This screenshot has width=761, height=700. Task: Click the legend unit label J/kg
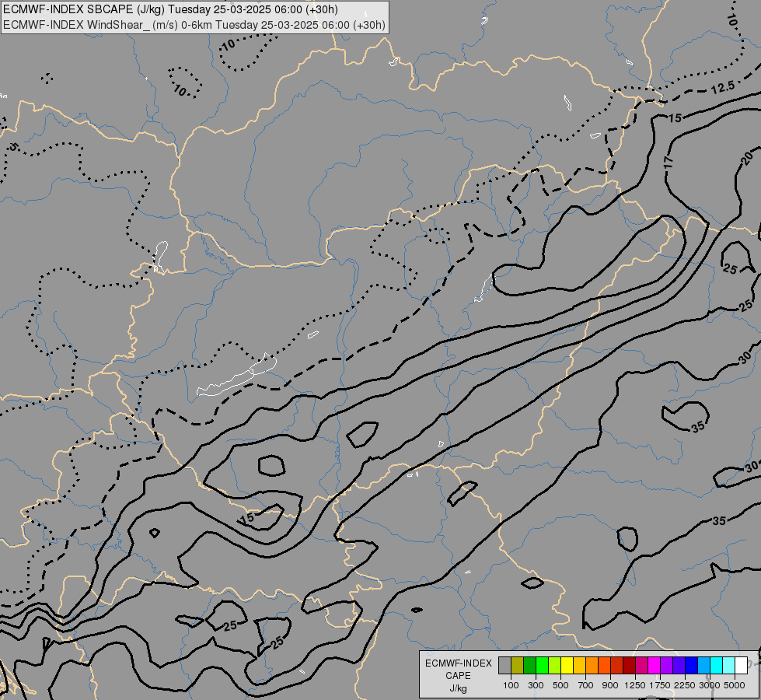coord(458,689)
